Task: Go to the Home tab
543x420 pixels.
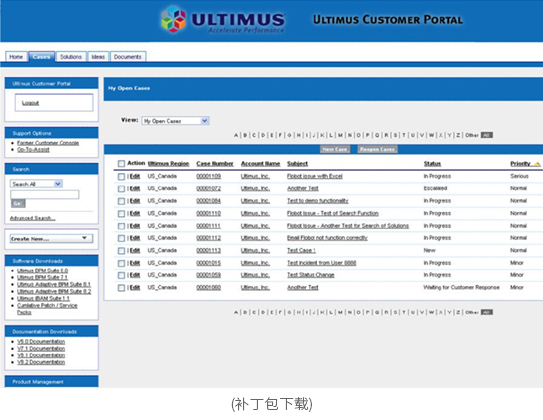Action: pyautogui.click(x=16, y=57)
